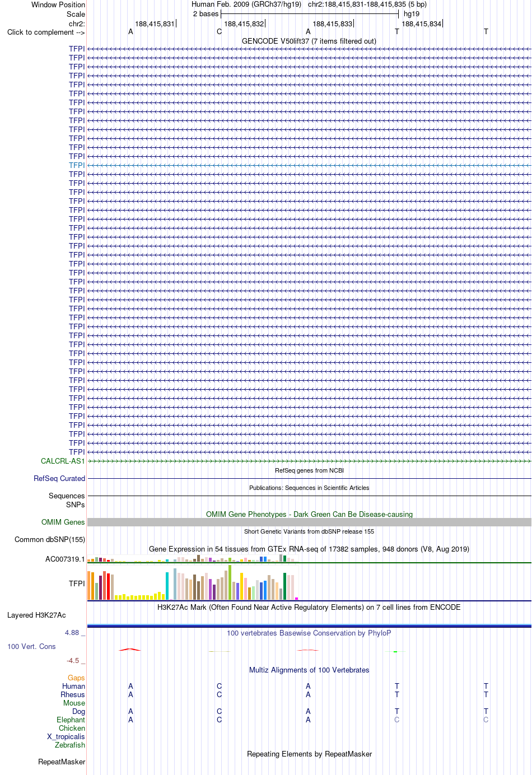Click the Gaps row label
532x775 pixels.
click(x=76, y=678)
